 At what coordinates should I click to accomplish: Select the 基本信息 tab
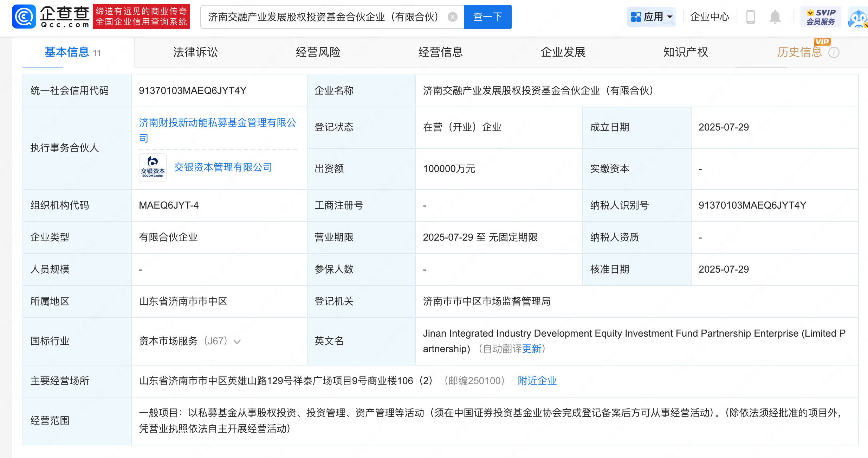coord(73,52)
